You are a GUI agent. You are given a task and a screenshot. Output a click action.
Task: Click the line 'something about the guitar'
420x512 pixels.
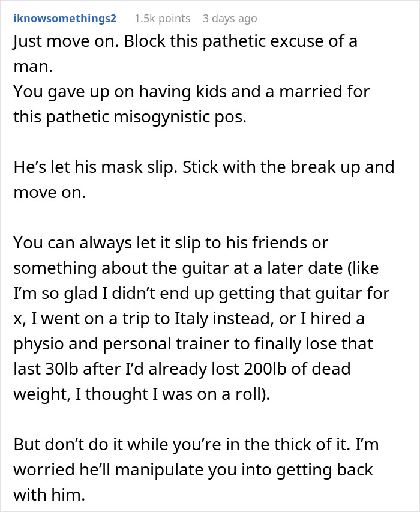pos(196,268)
